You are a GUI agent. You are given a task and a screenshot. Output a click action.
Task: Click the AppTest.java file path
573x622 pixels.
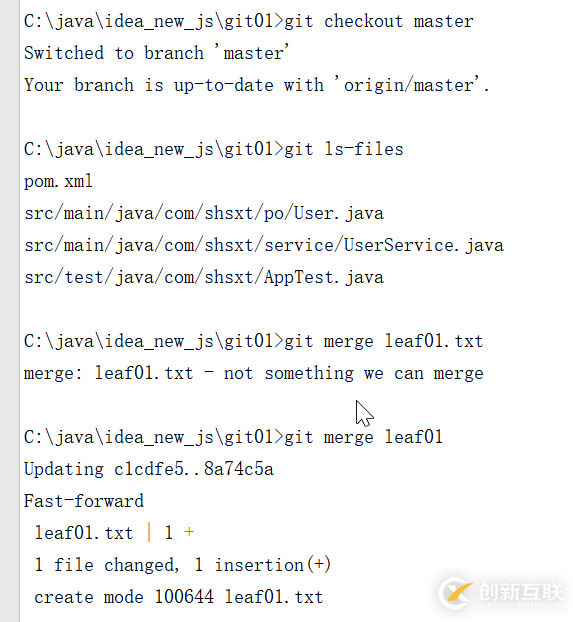(x=204, y=277)
